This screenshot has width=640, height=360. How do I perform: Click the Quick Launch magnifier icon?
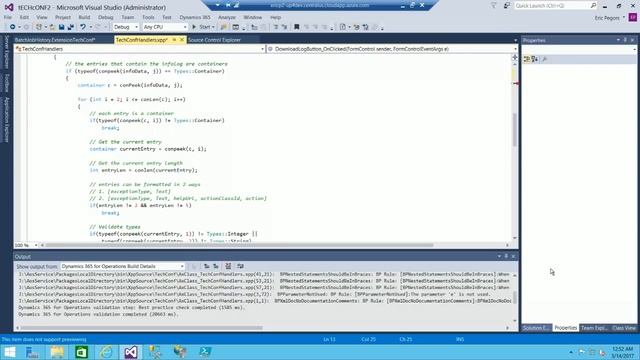(x=593, y=6)
